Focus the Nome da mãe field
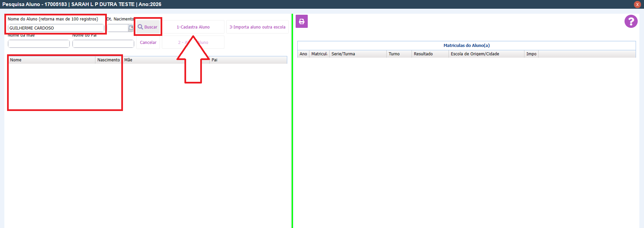This screenshot has width=644, height=228. click(39, 44)
